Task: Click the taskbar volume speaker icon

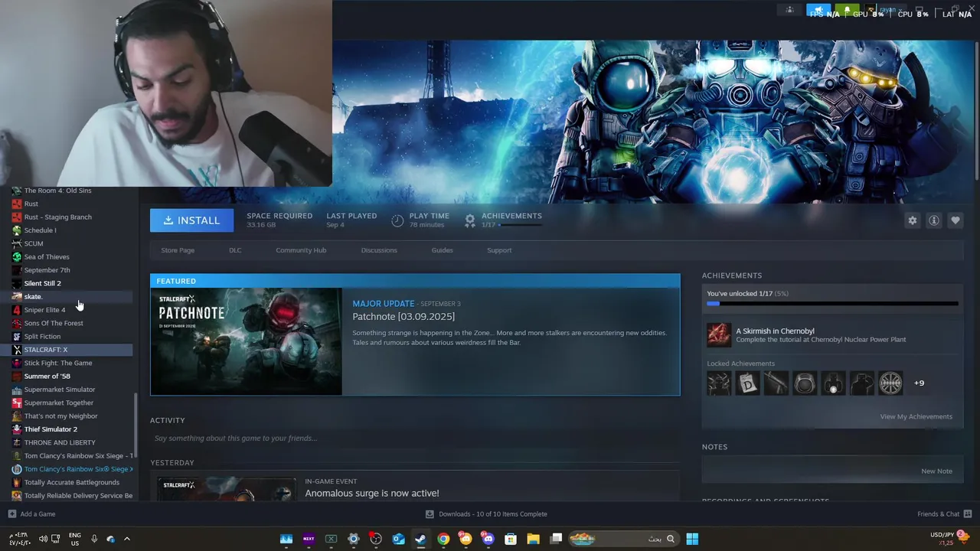Action: (x=43, y=539)
